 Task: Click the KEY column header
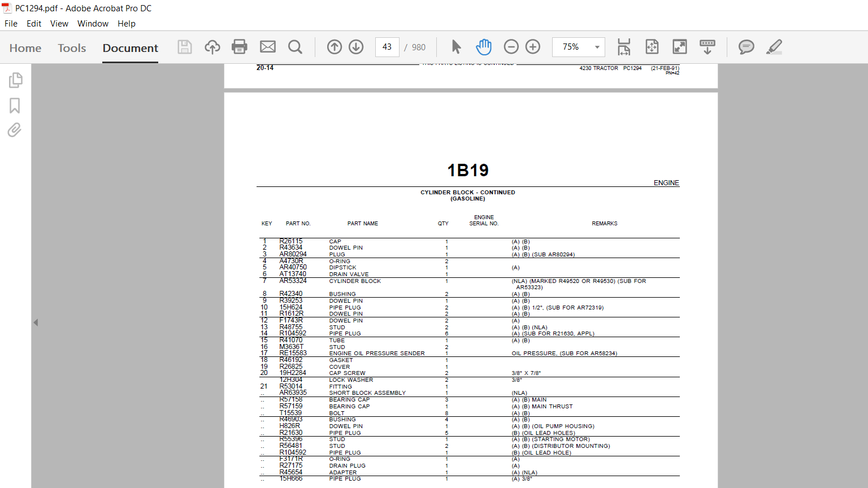point(267,224)
